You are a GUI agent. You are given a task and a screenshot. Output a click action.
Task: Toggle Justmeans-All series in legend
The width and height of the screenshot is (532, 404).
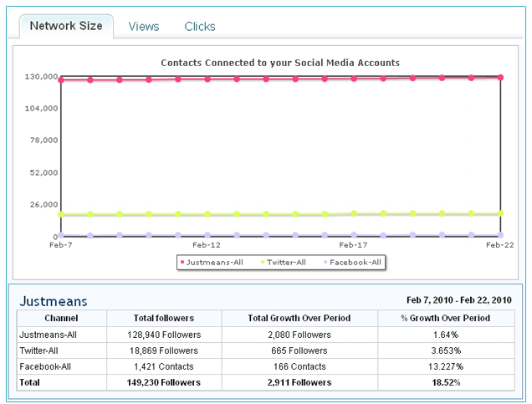pos(214,262)
